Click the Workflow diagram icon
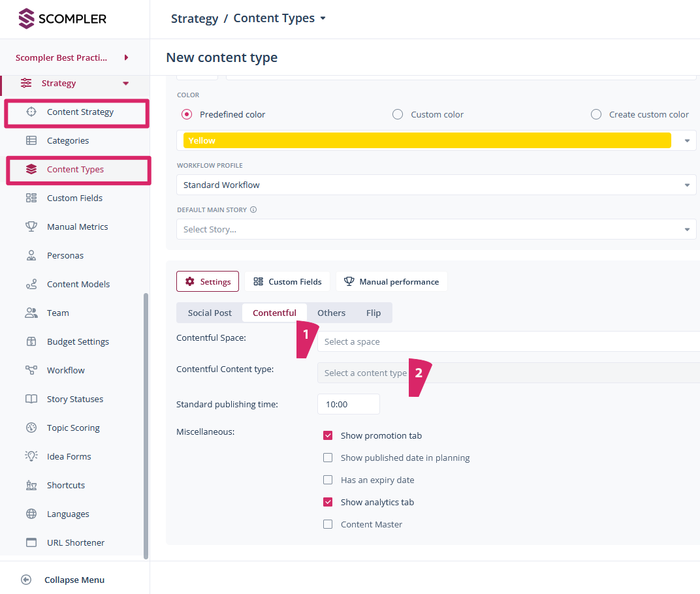 31,370
